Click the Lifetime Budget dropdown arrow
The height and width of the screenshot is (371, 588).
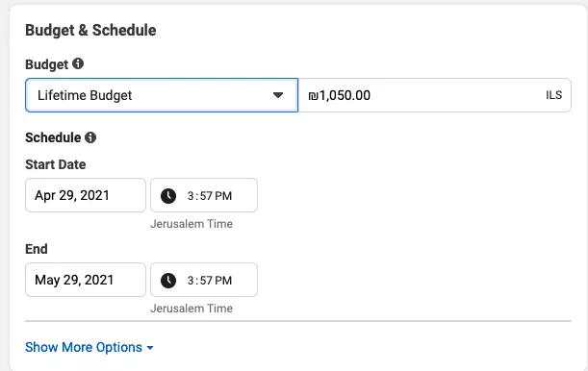pyautogui.click(x=278, y=95)
